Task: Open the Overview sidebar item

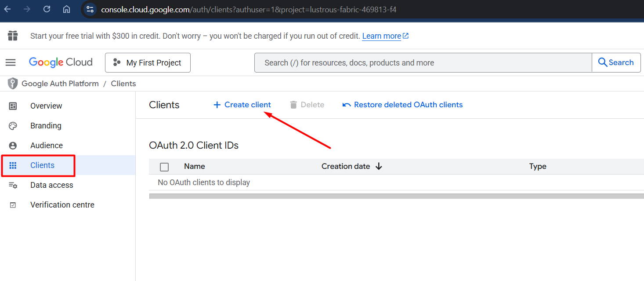Action: pos(68,106)
